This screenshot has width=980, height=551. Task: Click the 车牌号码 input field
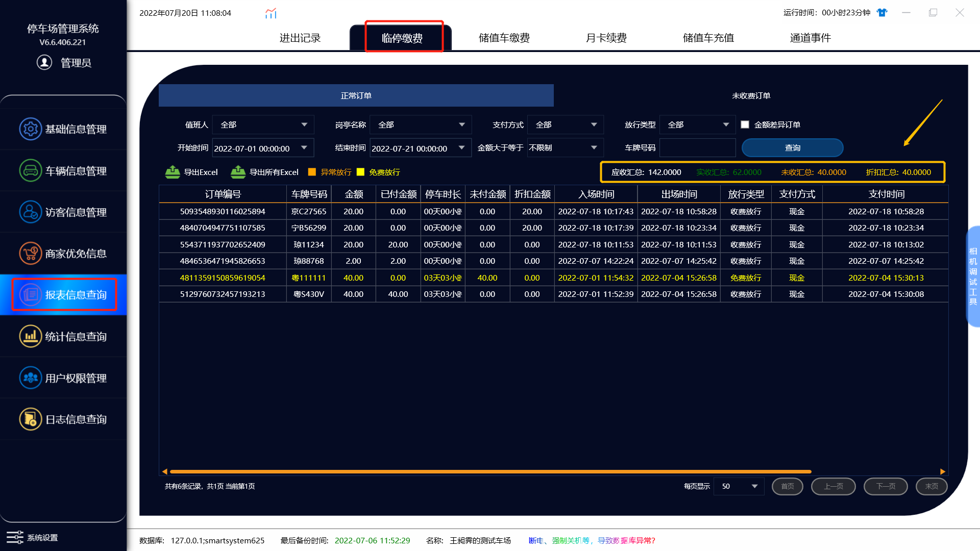697,147
